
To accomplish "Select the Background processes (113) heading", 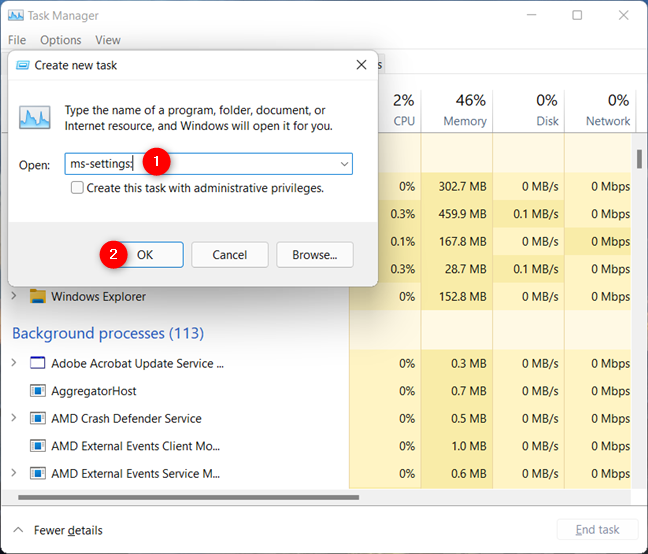I will click(x=108, y=333).
